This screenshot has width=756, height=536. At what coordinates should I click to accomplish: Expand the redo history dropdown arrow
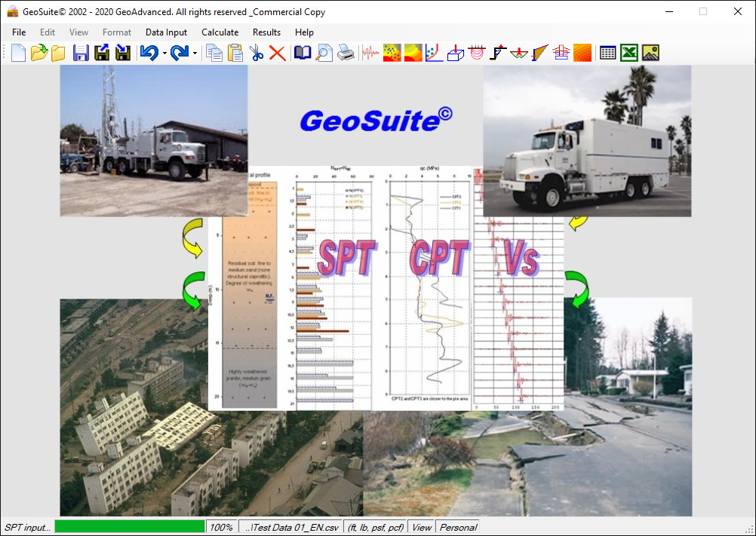coord(195,53)
